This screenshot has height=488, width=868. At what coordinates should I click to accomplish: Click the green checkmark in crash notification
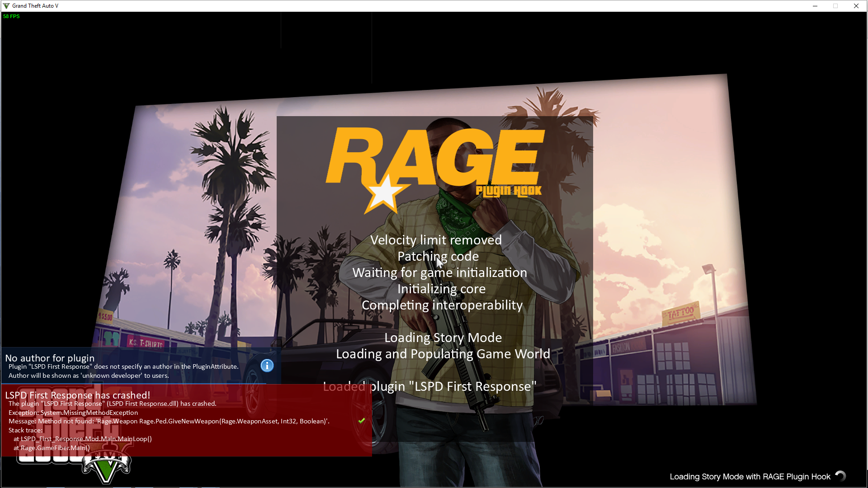[x=362, y=421]
